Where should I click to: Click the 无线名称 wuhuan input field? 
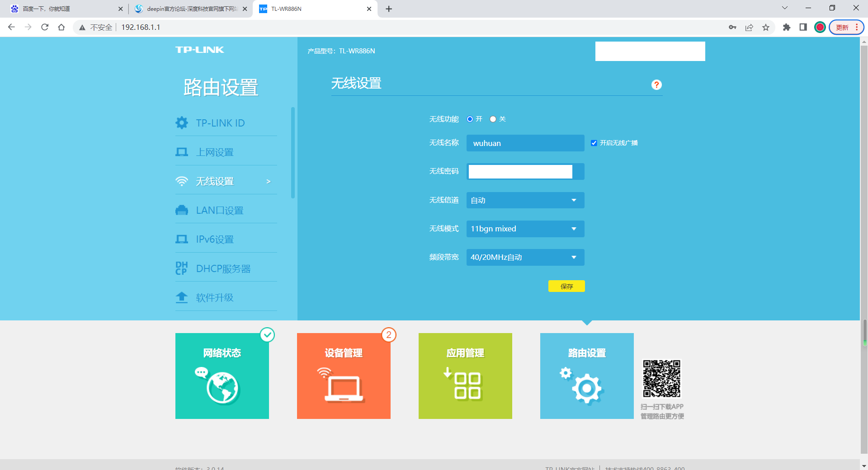click(525, 143)
